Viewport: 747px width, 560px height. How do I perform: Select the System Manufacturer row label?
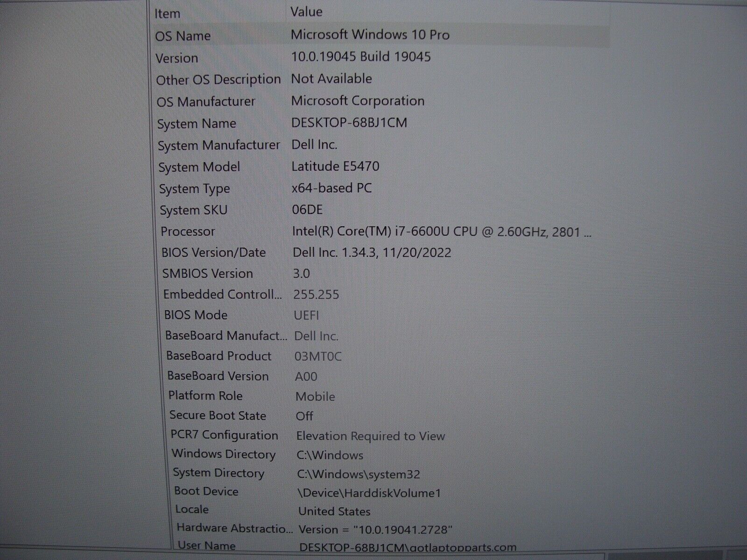[x=218, y=146]
